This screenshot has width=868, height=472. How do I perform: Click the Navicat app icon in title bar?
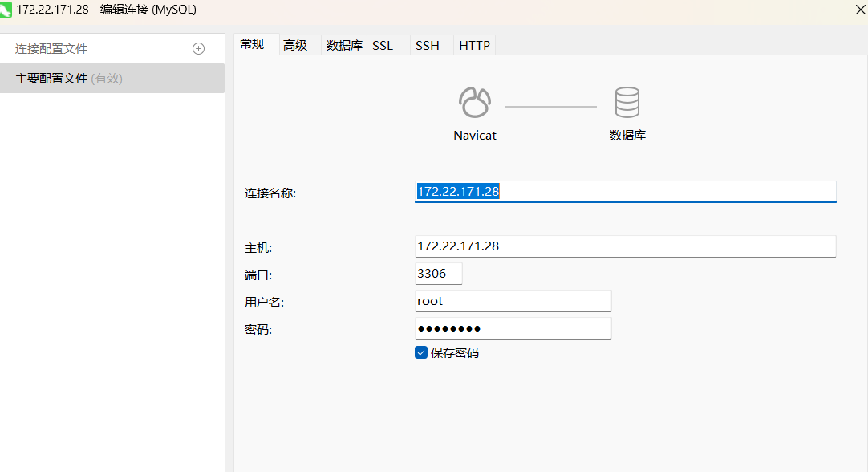point(6,10)
